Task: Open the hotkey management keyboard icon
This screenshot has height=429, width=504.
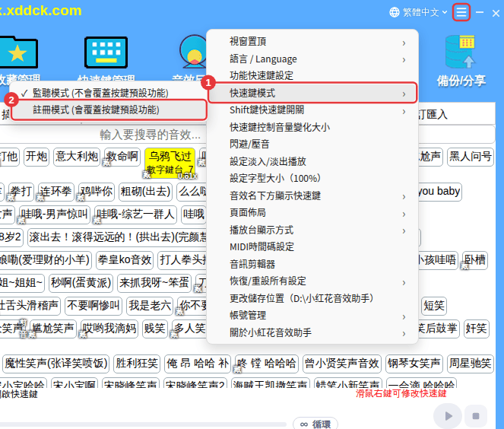Action: point(106,52)
